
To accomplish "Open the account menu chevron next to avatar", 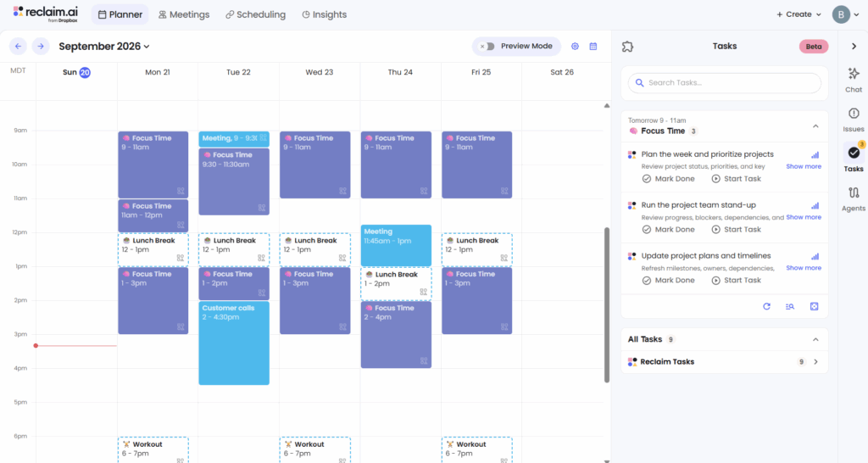I will coord(857,15).
